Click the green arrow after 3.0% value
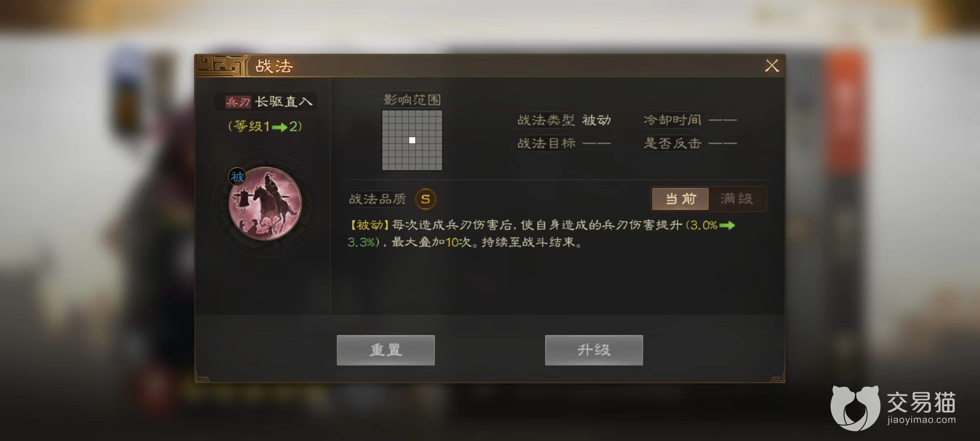The height and width of the screenshot is (441, 980). tap(727, 225)
